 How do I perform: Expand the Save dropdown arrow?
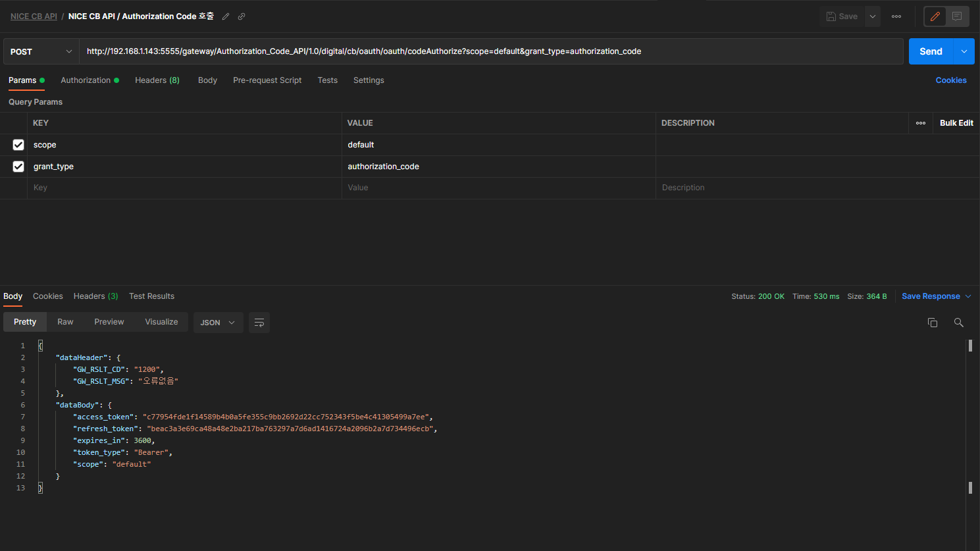point(872,16)
